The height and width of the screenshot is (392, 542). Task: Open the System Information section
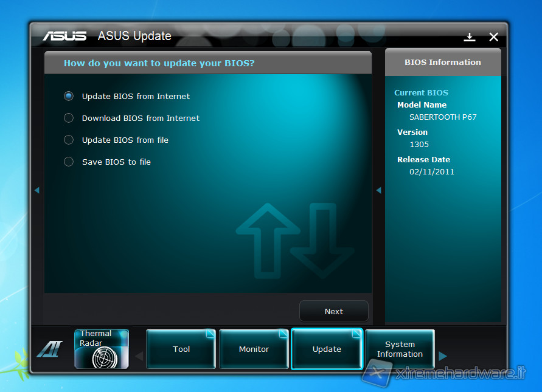(x=400, y=349)
